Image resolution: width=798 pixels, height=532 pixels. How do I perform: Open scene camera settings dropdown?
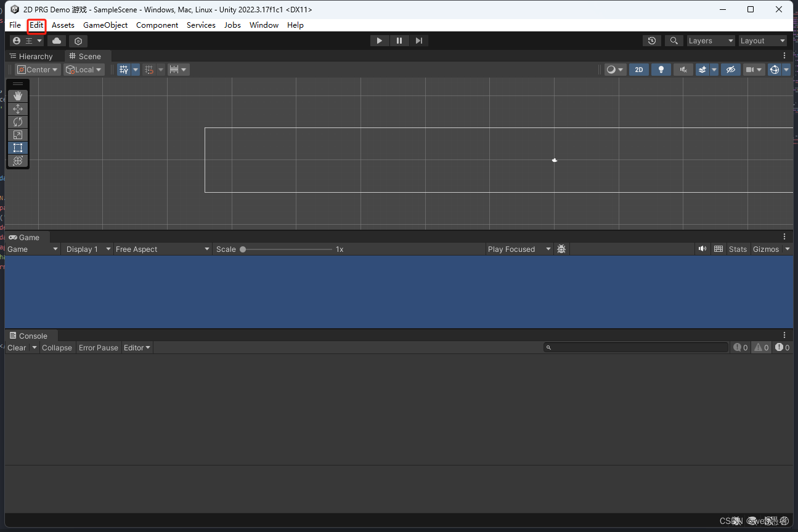coord(754,70)
